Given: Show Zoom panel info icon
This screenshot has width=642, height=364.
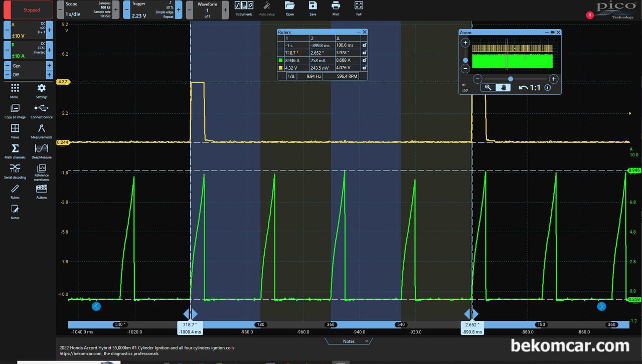Looking at the screenshot, I should (548, 87).
